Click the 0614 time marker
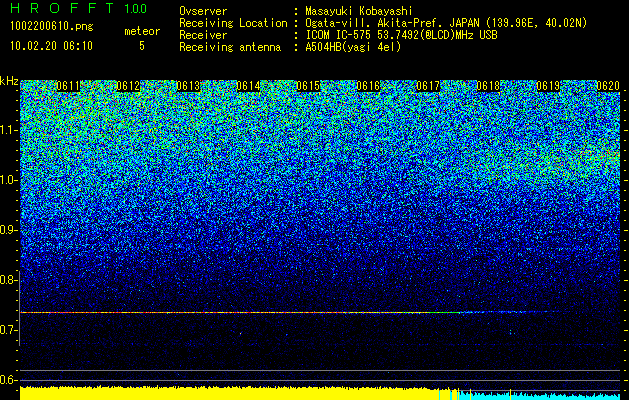Viewport: 629px width, 400px height. pos(248,86)
